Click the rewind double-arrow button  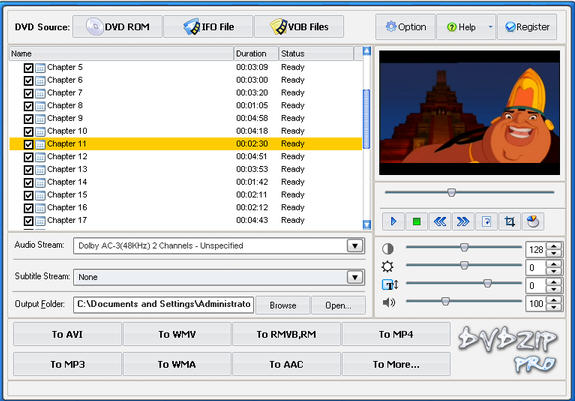point(440,221)
